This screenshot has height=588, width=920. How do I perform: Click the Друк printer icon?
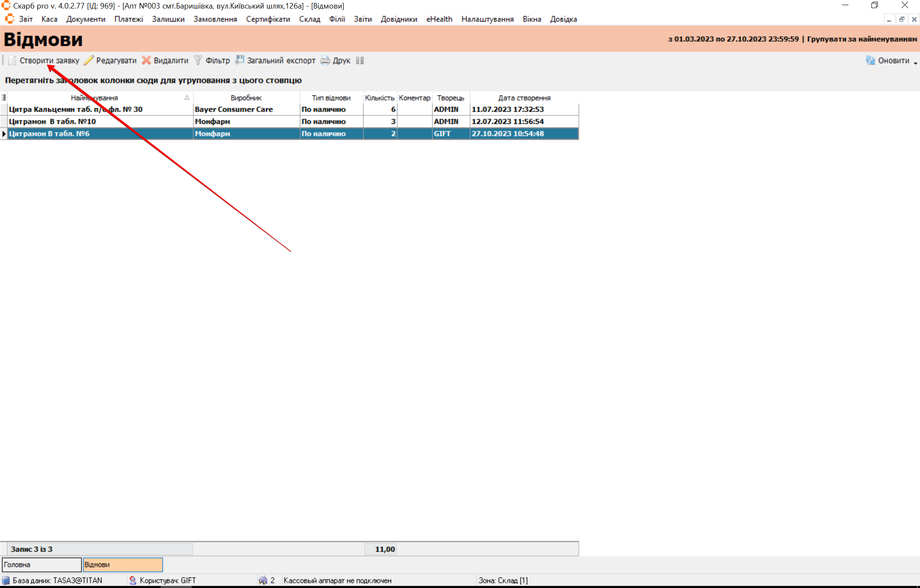(325, 61)
